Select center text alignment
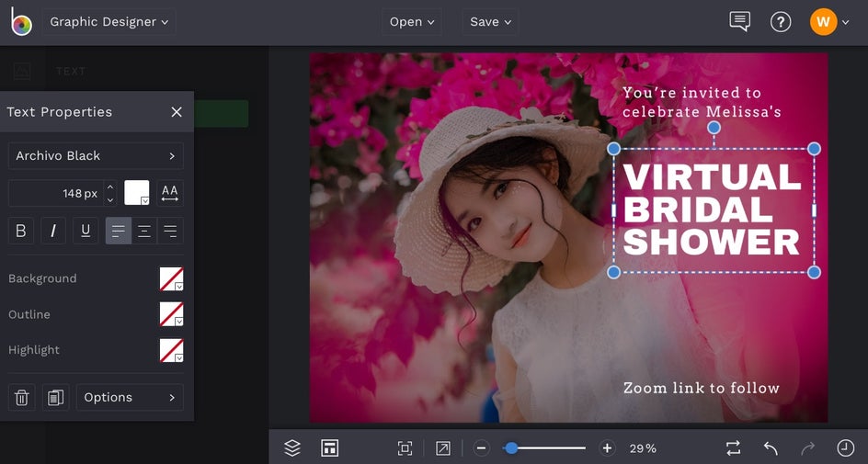The image size is (868, 464). pos(144,231)
